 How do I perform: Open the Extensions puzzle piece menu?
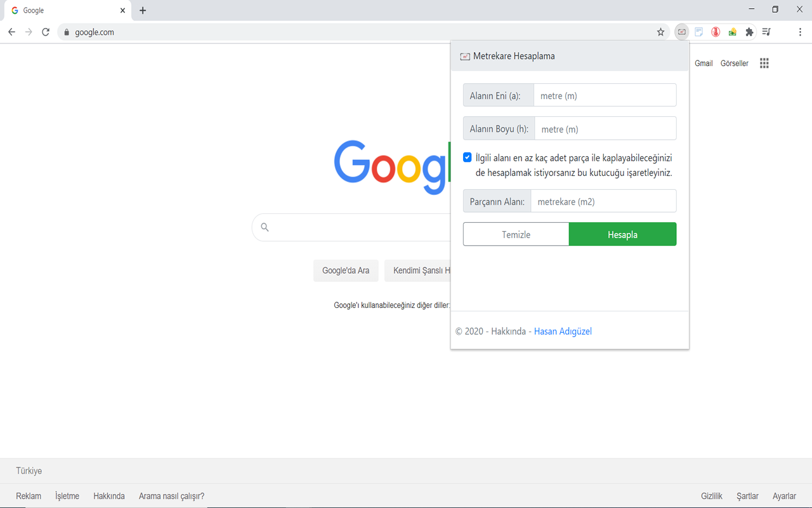pyautogui.click(x=749, y=32)
